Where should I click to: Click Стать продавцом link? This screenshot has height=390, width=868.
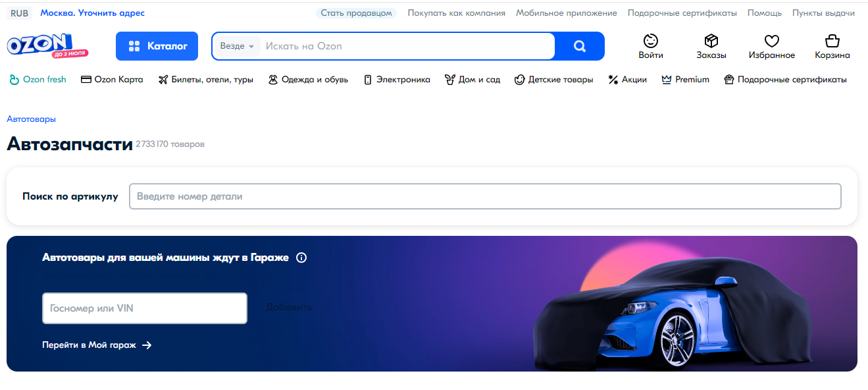[x=356, y=13]
